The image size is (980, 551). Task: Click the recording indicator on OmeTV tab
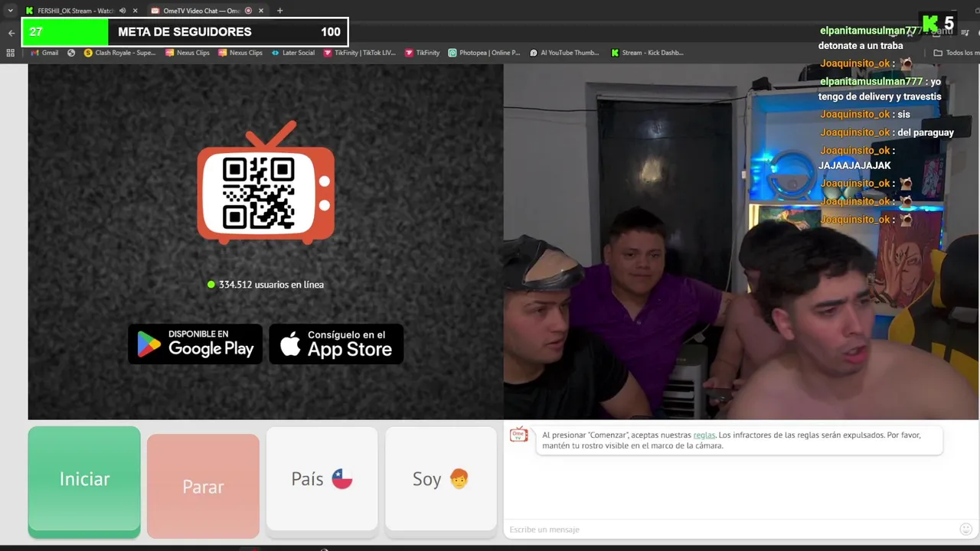248,11
